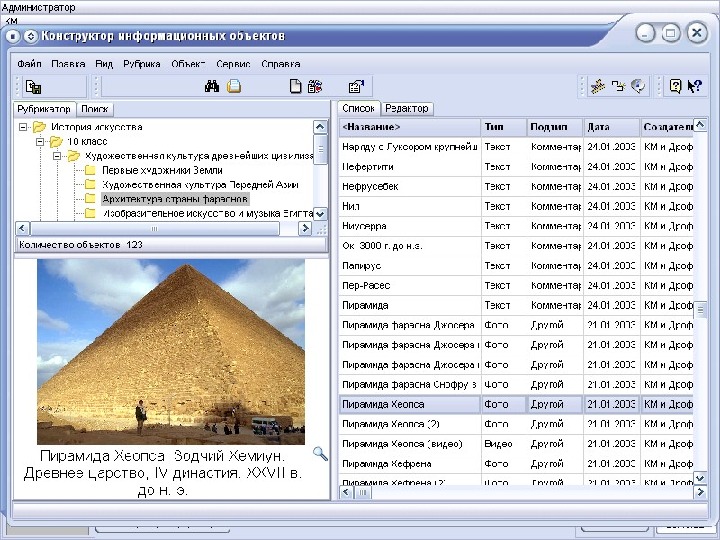Click the What's This arrow-question icon
Image resolution: width=720 pixels, height=540 pixels.
tap(694, 86)
